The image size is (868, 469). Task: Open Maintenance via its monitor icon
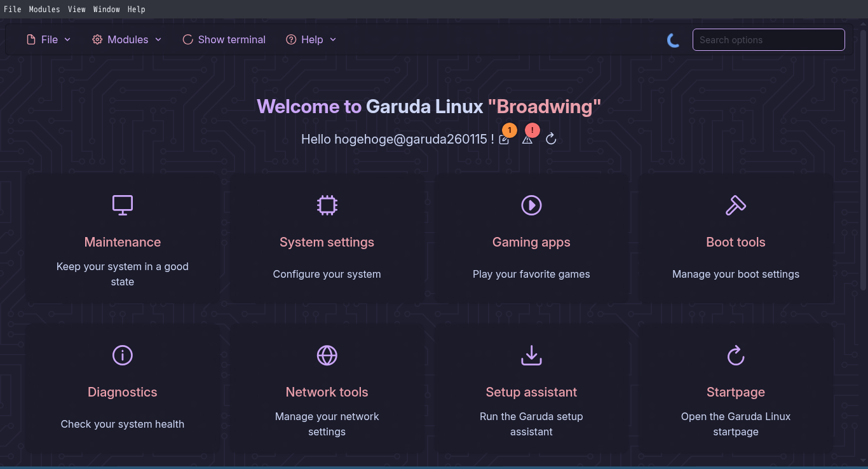pyautogui.click(x=123, y=205)
